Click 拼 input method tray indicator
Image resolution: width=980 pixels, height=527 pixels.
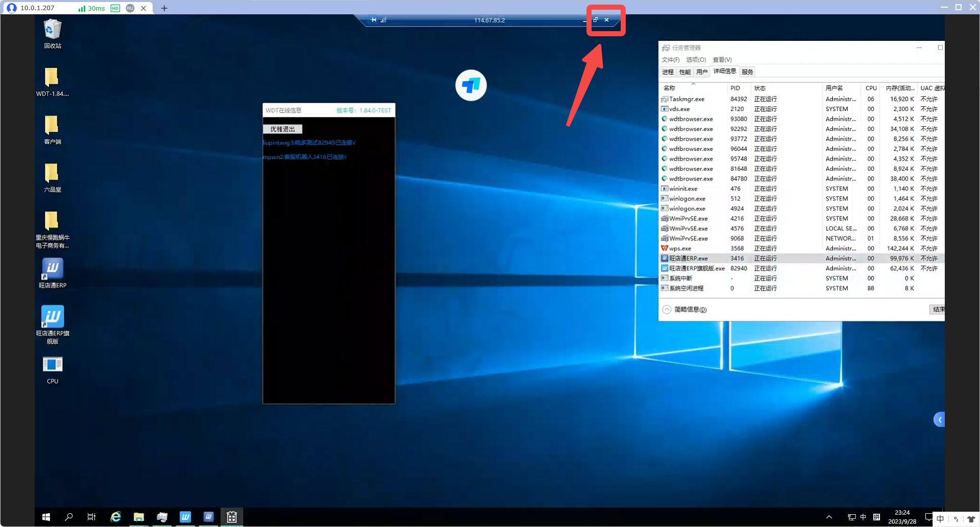(x=876, y=517)
